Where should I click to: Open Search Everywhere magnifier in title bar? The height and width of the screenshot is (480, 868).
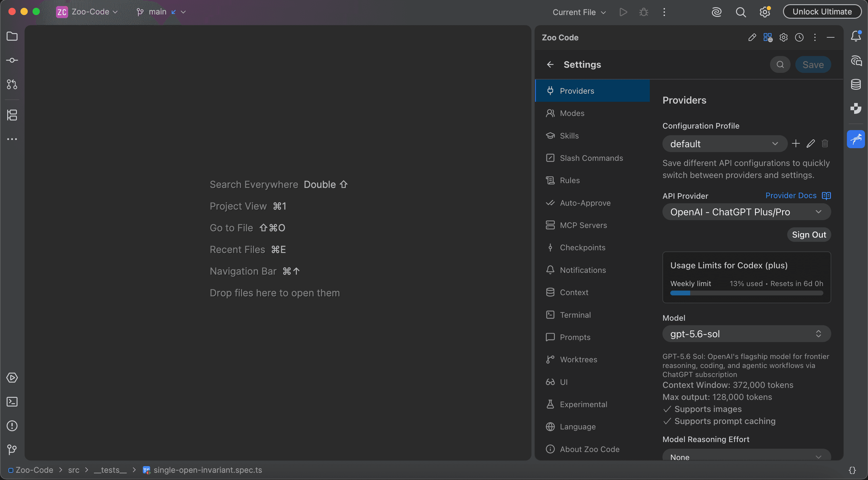[x=741, y=12]
